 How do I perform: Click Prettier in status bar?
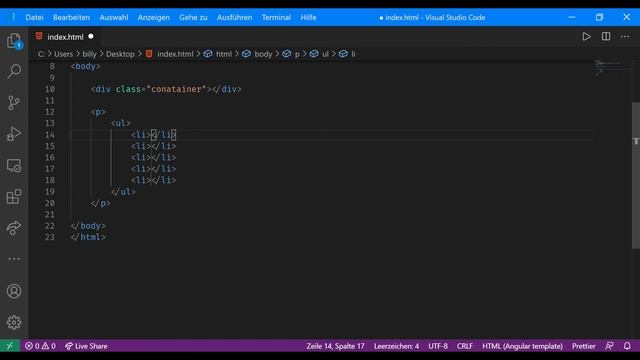click(x=584, y=346)
